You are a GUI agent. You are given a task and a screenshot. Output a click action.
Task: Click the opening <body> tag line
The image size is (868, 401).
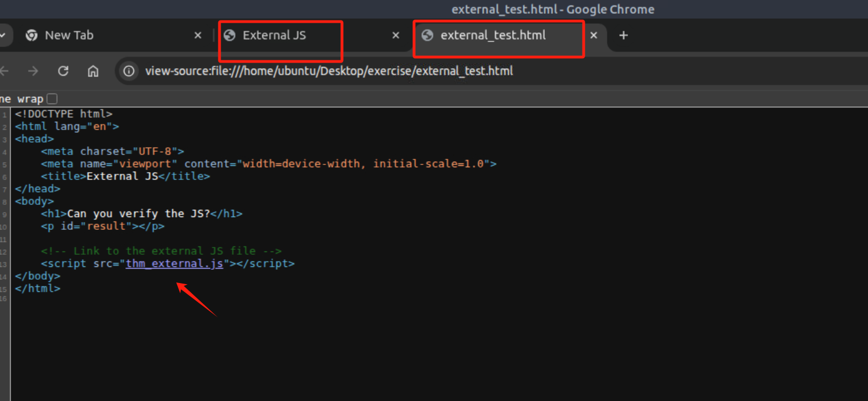point(34,201)
